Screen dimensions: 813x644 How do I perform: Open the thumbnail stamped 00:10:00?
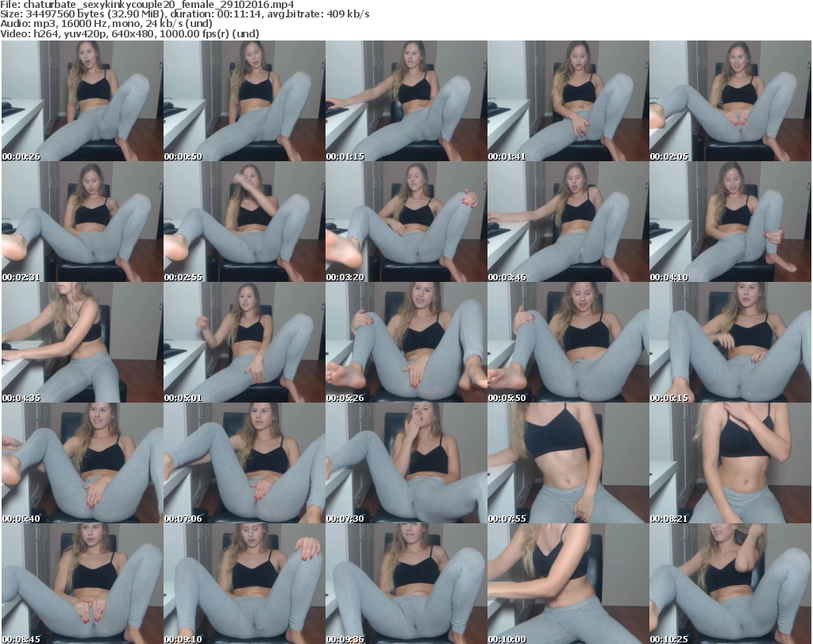point(568,584)
